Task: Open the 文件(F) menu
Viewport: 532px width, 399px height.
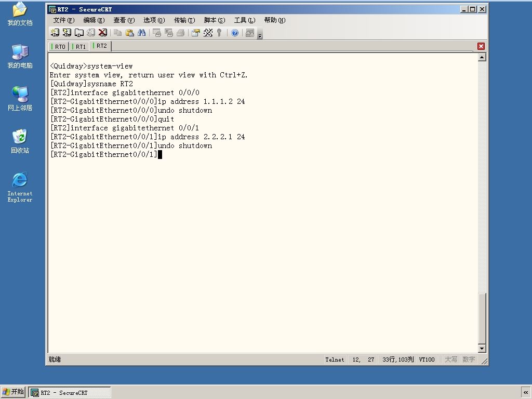Action: 63,20
